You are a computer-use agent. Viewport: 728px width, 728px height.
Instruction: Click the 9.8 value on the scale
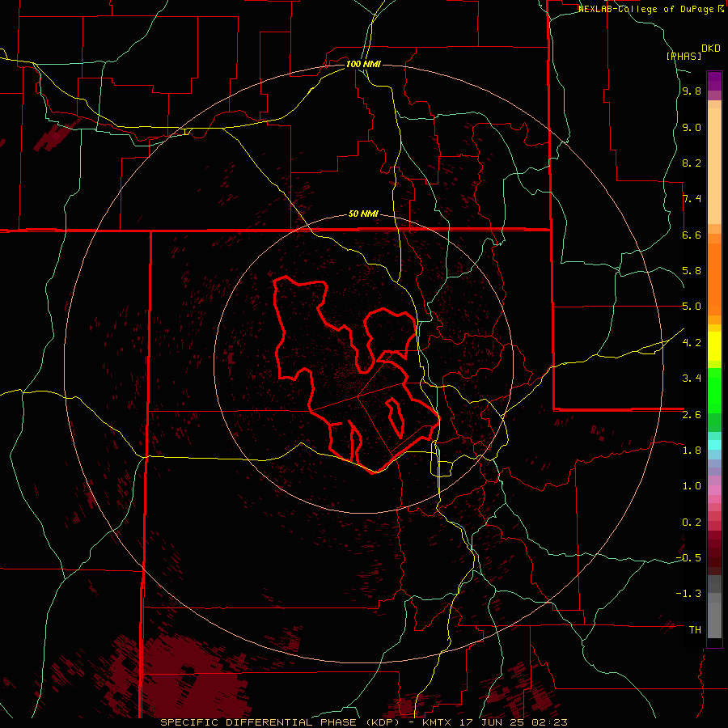692,91
